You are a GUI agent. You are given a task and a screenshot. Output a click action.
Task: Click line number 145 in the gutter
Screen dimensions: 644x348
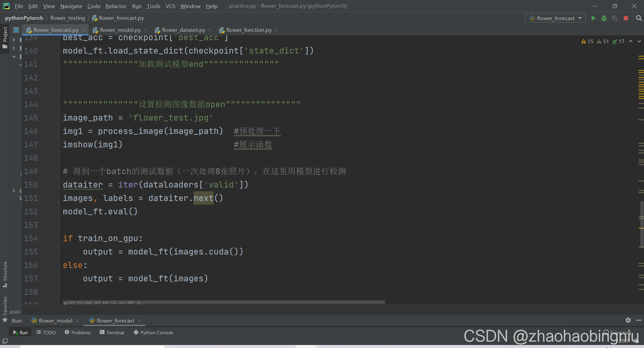(x=31, y=118)
